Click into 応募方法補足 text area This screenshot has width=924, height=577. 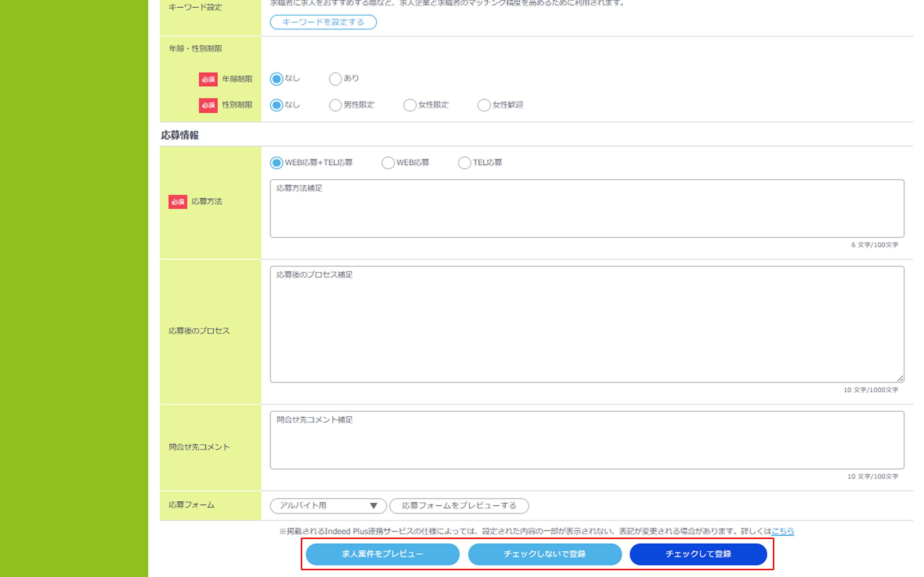click(586, 209)
